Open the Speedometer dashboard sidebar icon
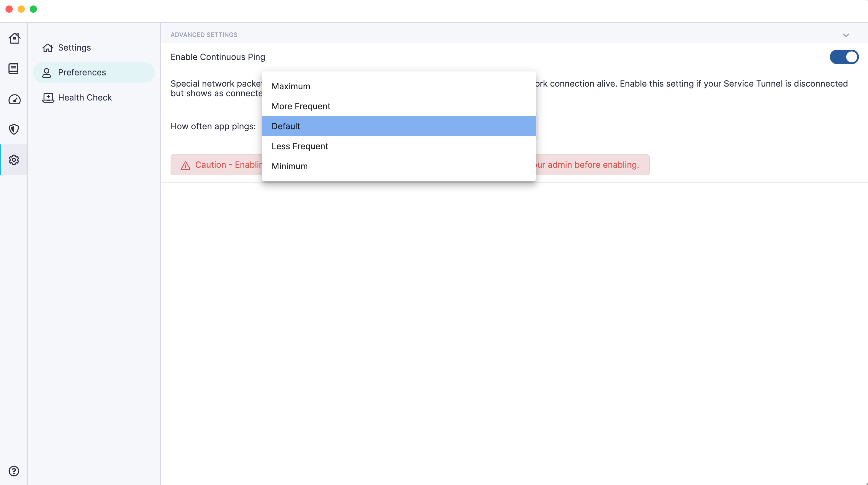 [x=14, y=99]
